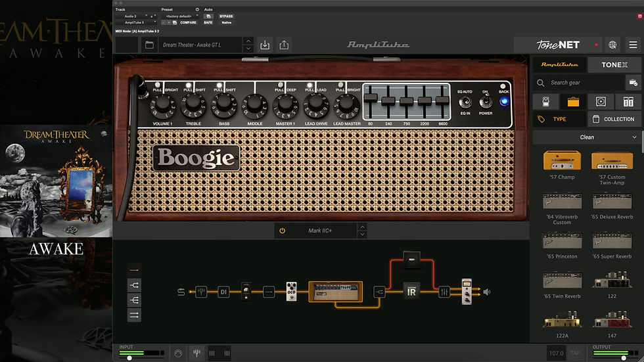644x362 pixels.
Task: Click the share preset upload icon
Action: (x=284, y=45)
